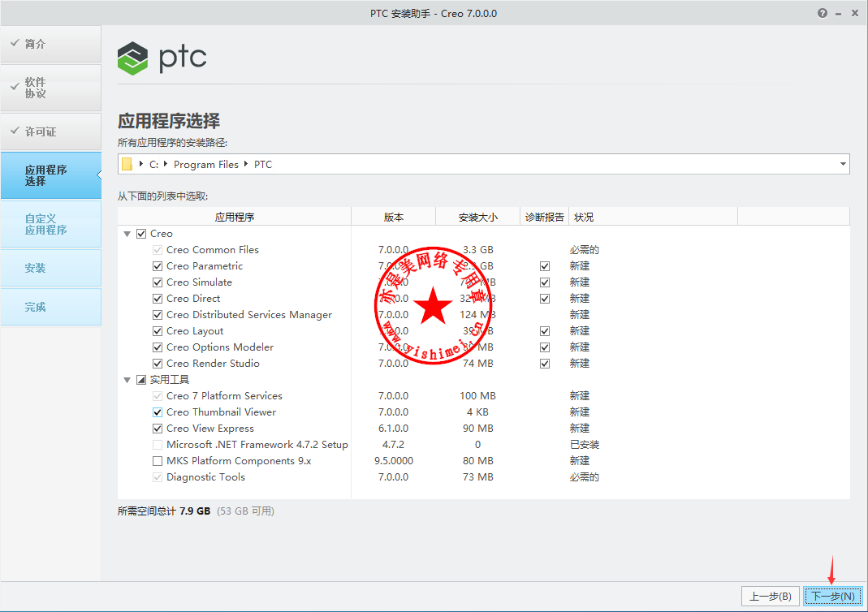The image size is (868, 612).
Task: Expand the Program Files path arrow
Action: (165, 164)
